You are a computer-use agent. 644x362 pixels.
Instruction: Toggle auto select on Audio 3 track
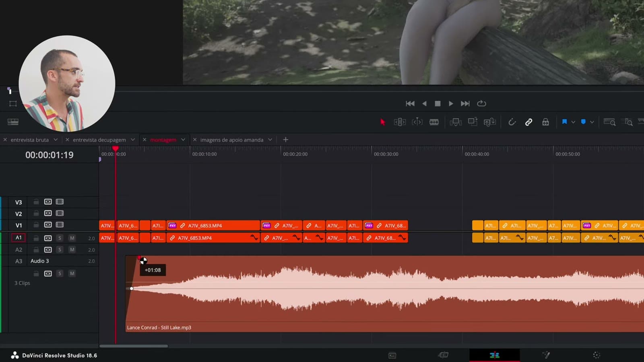tap(48, 274)
